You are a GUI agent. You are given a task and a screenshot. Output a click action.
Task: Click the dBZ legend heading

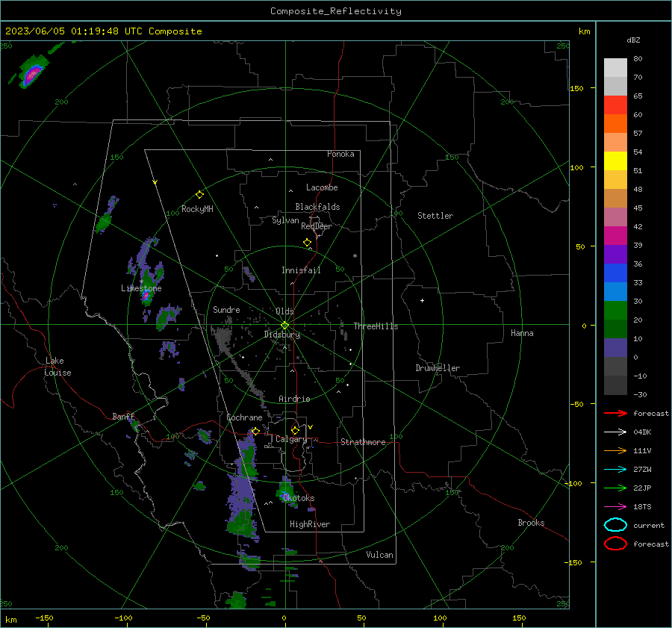(x=633, y=40)
